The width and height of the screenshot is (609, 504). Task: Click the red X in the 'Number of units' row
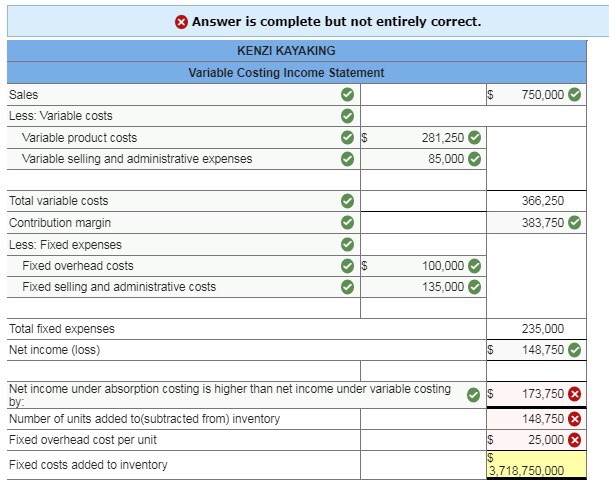574,419
